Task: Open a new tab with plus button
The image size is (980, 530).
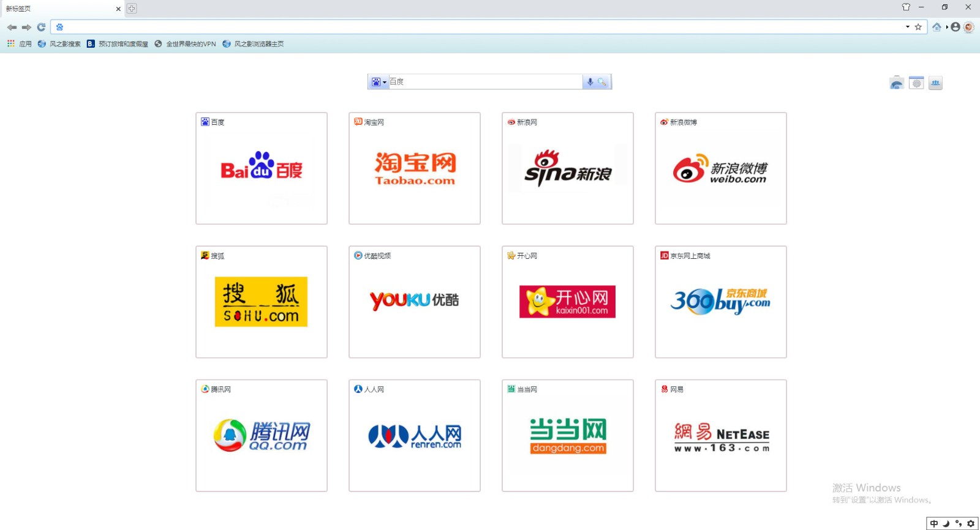Action: [x=132, y=9]
